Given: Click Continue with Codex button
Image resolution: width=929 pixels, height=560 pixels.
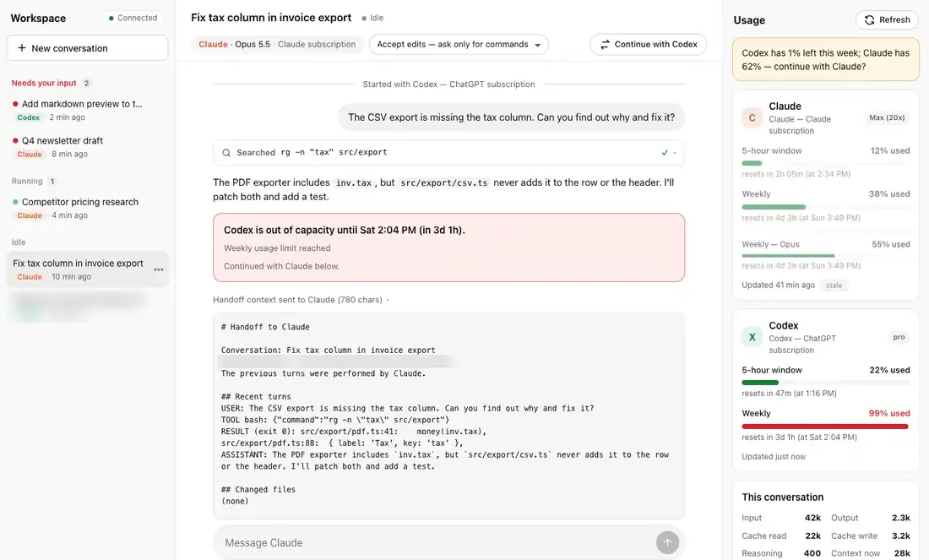Looking at the screenshot, I should pos(648,45).
